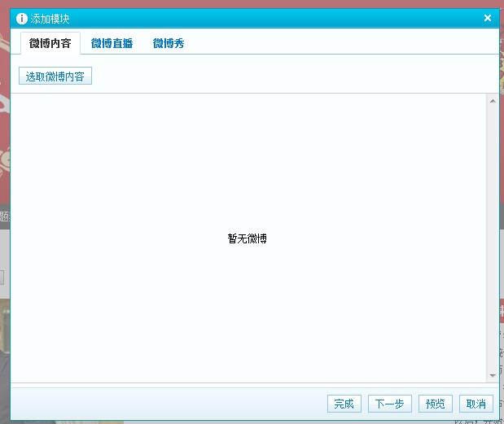Click the scrollbar down arrow
504x424 pixels.
tap(493, 375)
